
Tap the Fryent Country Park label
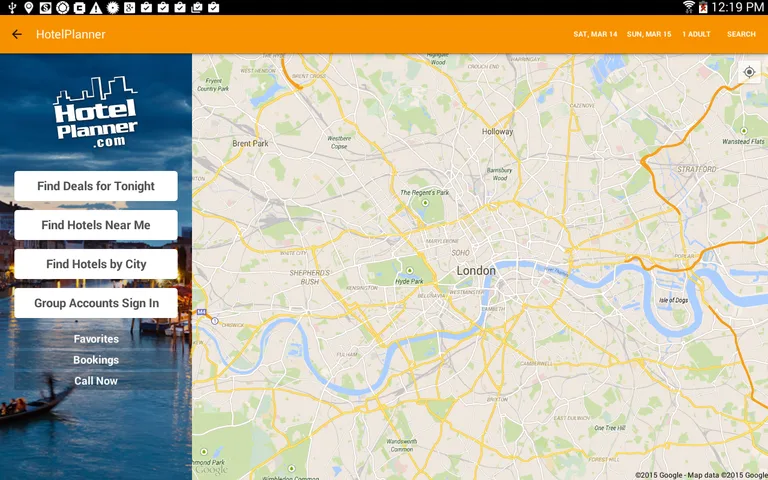click(x=213, y=85)
